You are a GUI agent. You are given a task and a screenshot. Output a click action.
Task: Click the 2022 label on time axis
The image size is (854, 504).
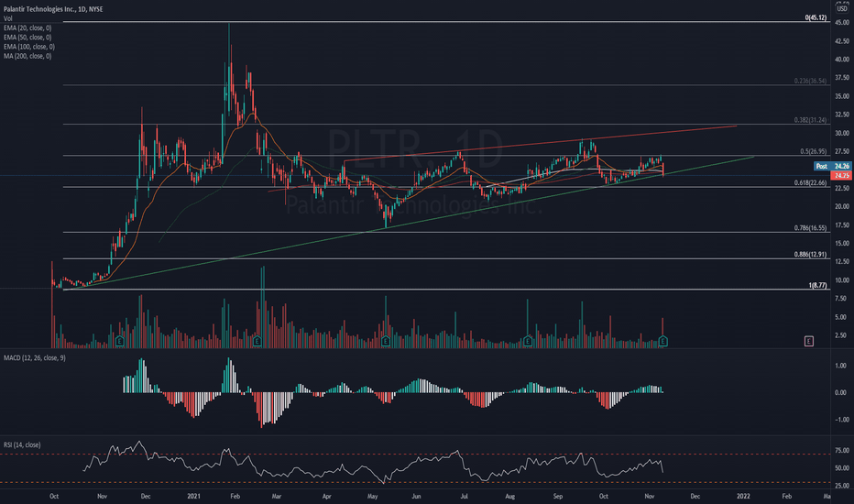click(x=743, y=497)
